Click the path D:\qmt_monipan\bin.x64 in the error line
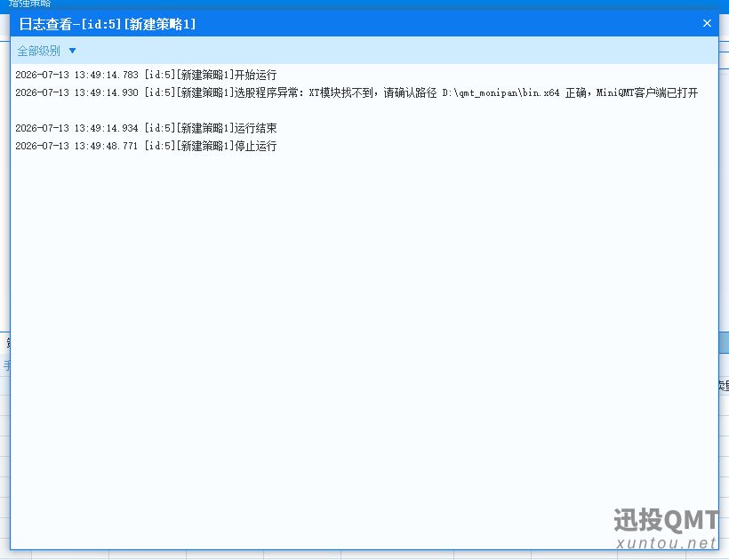The image size is (729, 560). [x=501, y=93]
